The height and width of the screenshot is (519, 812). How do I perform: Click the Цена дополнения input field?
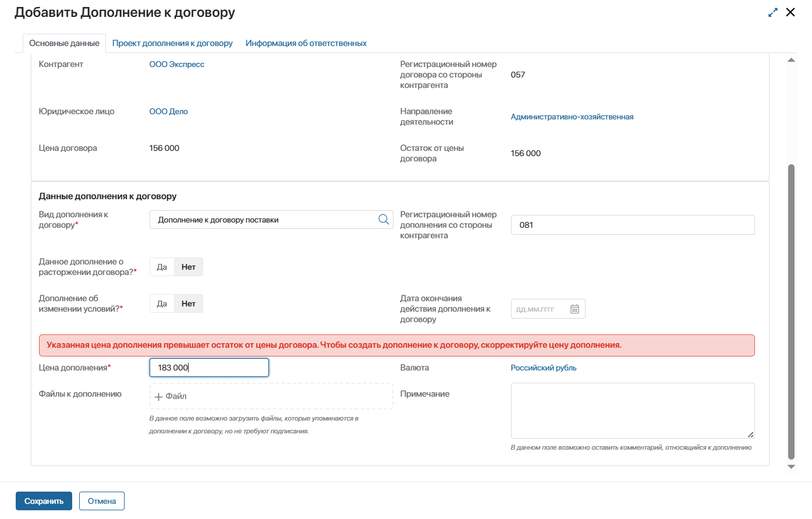209,368
